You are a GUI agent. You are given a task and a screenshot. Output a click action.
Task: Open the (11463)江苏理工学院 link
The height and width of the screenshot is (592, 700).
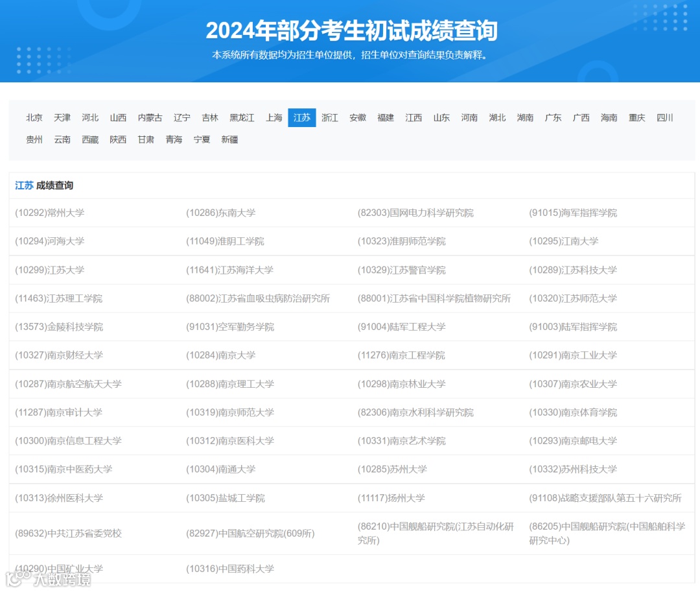pyautogui.click(x=58, y=298)
